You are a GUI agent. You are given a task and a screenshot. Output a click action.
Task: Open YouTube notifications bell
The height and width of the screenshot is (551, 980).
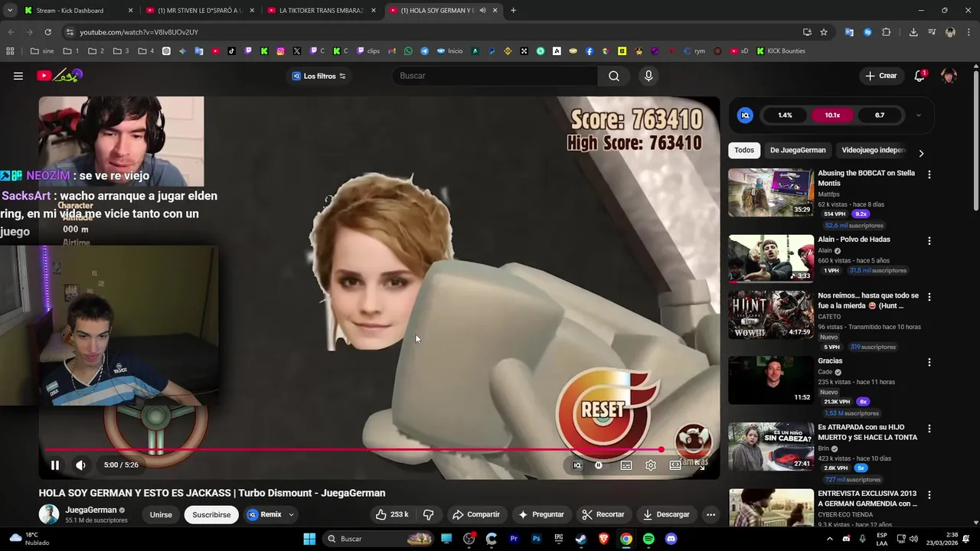coord(920,76)
